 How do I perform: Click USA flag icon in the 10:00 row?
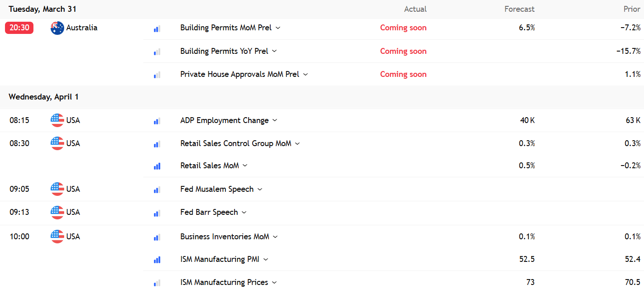(x=57, y=237)
